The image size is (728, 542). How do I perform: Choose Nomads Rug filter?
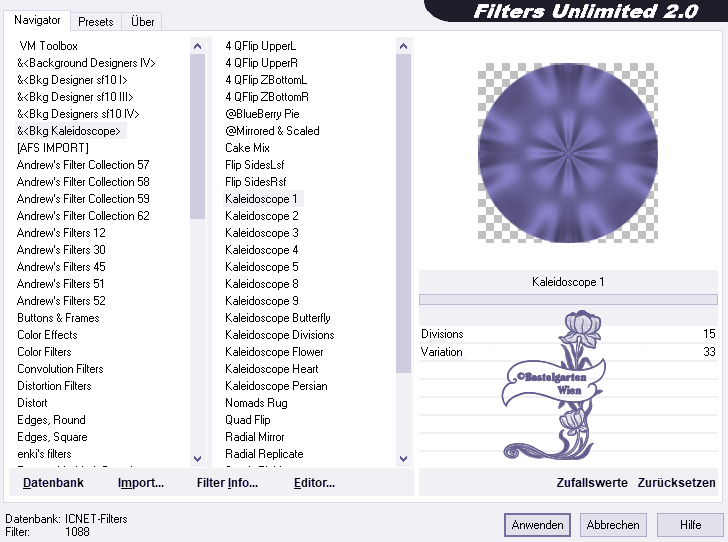(256, 403)
